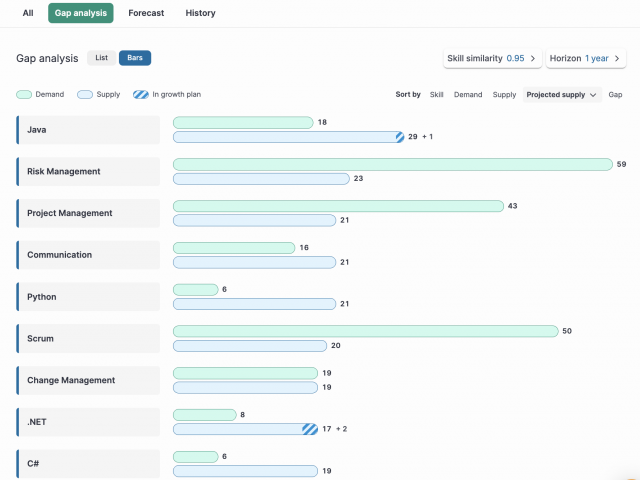Click the Scrum demand bar
640x480 pixels.
tap(366, 331)
